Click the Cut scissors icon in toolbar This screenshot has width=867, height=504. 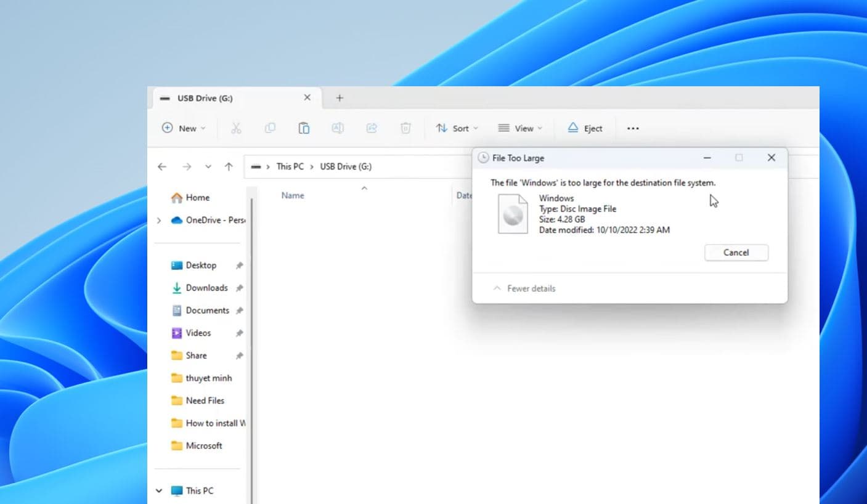click(236, 128)
